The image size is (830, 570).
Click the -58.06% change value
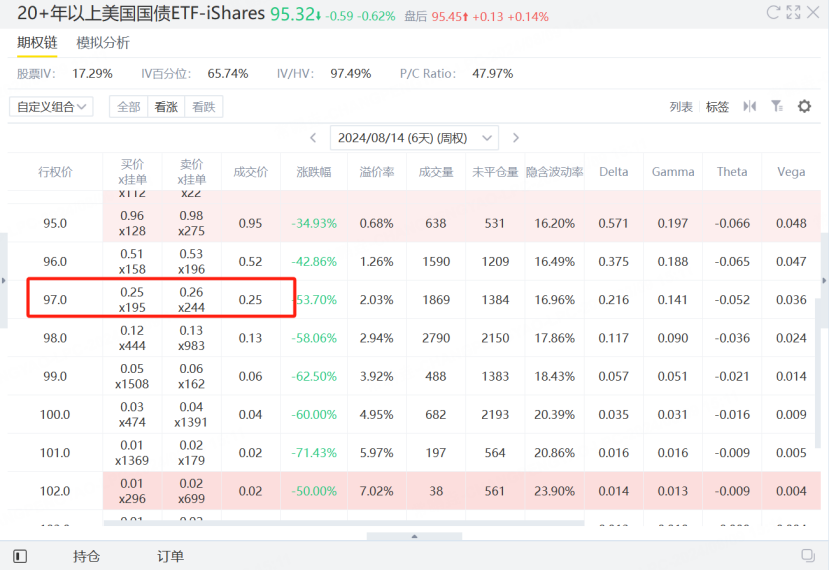coord(314,338)
